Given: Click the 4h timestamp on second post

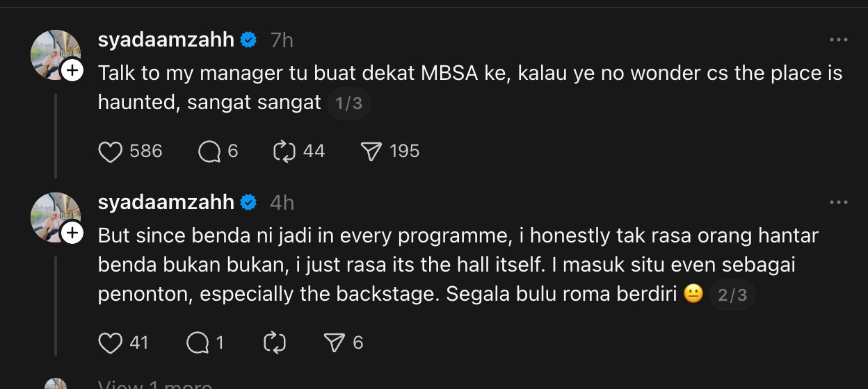Looking at the screenshot, I should [x=282, y=203].
